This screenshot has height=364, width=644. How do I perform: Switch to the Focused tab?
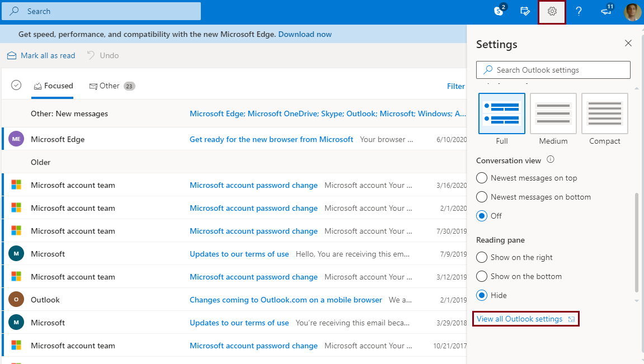pyautogui.click(x=53, y=86)
